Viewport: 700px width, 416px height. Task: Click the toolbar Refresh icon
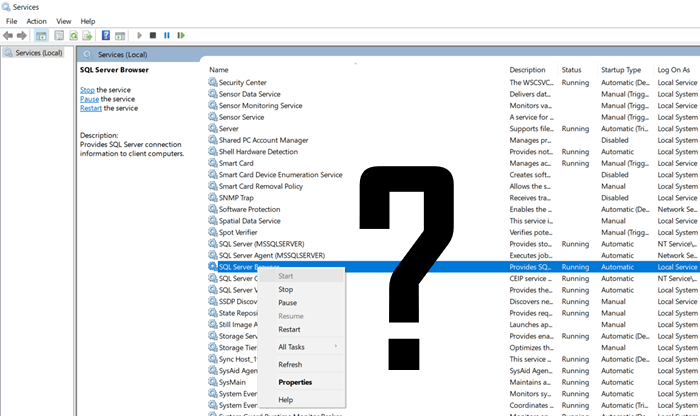tap(74, 35)
